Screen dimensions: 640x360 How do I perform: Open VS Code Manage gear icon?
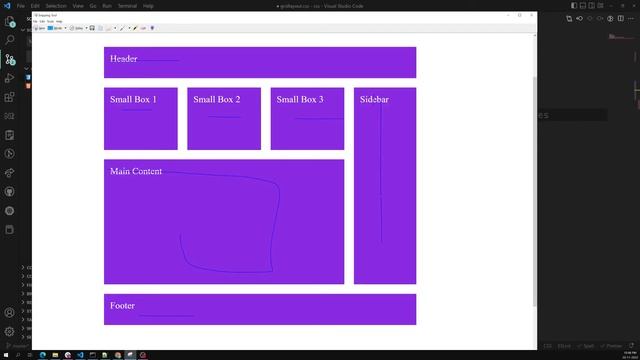coord(9,331)
